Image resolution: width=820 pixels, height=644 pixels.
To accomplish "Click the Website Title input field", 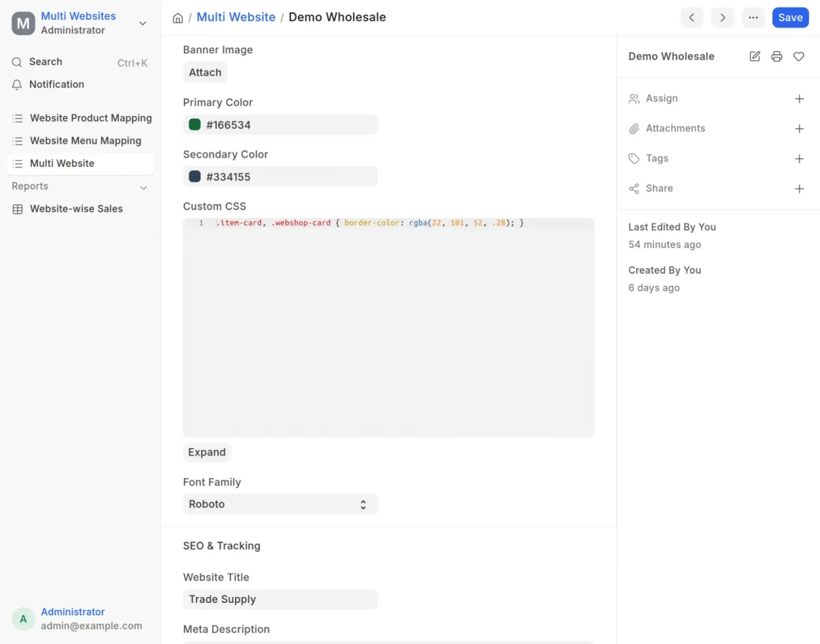I will pyautogui.click(x=280, y=599).
